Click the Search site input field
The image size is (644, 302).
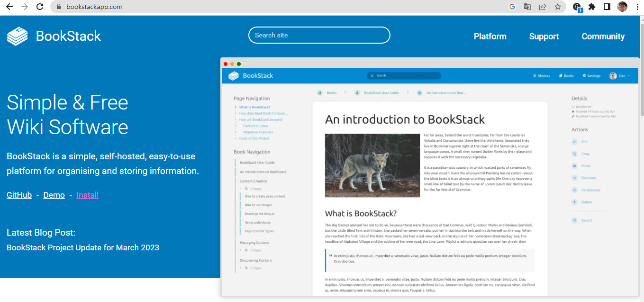[x=319, y=35]
